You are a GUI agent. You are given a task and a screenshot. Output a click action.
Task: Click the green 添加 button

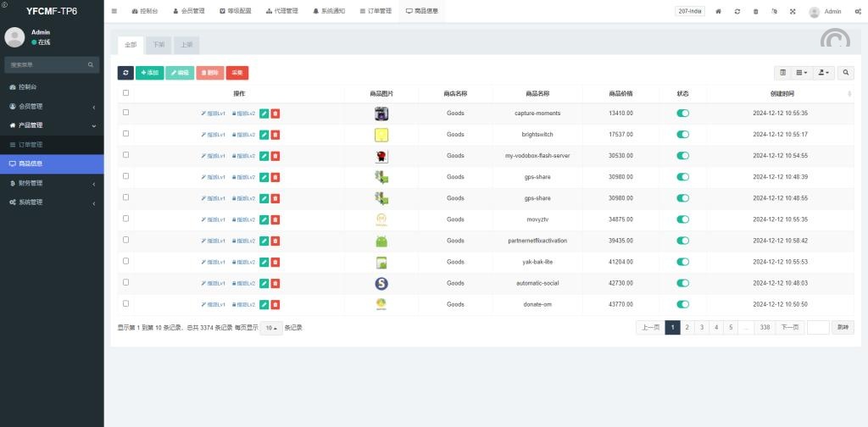tap(150, 73)
